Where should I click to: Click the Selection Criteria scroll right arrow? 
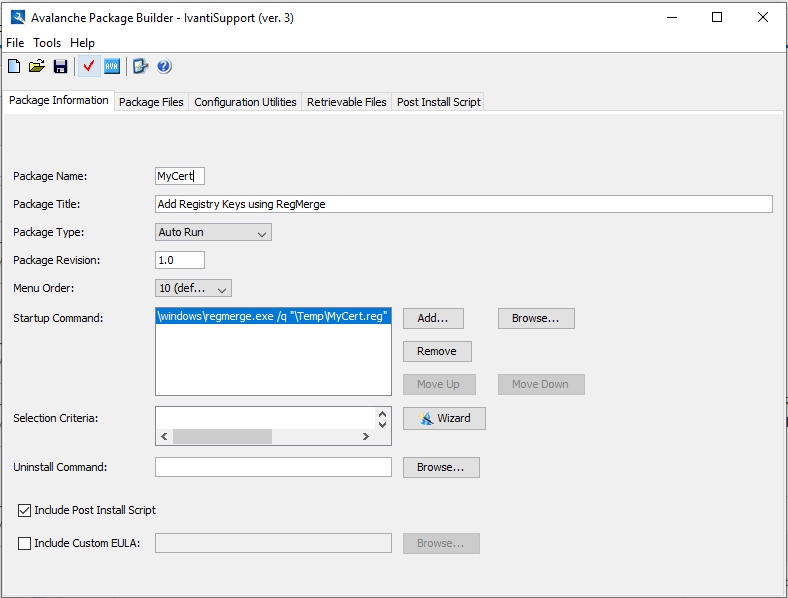(x=366, y=437)
